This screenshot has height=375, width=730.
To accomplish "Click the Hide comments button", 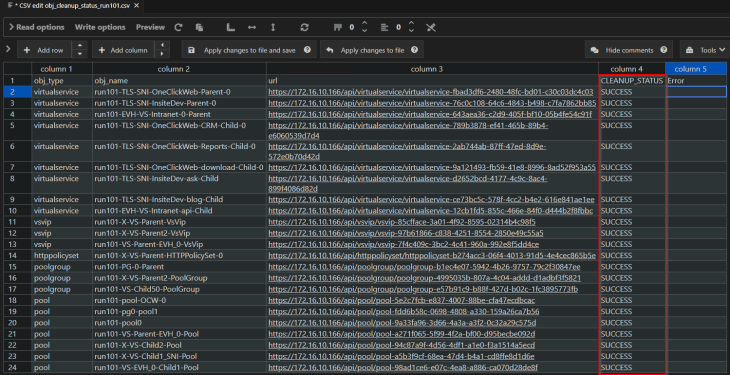I will [x=629, y=50].
